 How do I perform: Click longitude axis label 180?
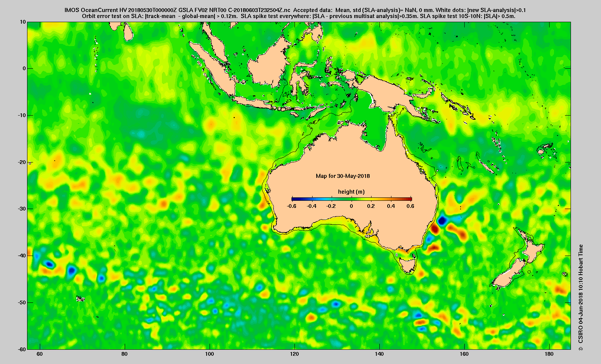549,354
